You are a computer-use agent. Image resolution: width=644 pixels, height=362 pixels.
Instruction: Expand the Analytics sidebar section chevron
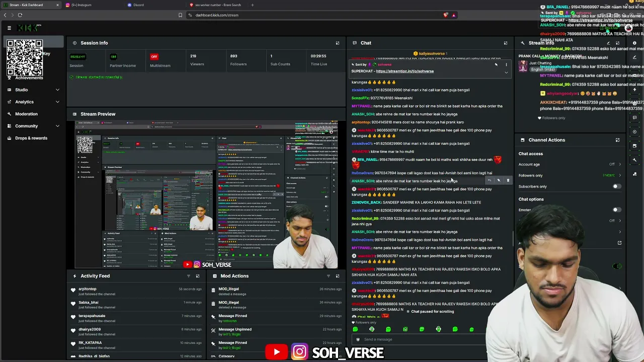coord(57,102)
